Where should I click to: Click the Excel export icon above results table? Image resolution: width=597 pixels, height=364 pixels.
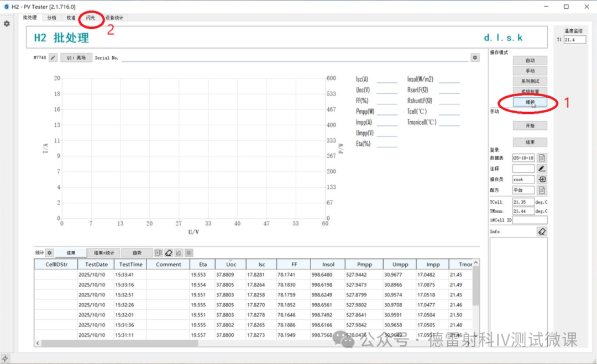(159, 253)
